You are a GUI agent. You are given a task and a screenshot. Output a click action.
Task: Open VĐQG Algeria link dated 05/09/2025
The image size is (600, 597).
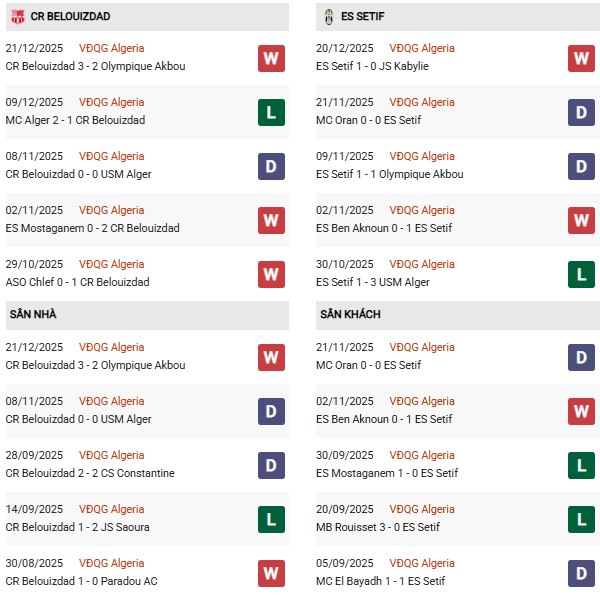423,563
